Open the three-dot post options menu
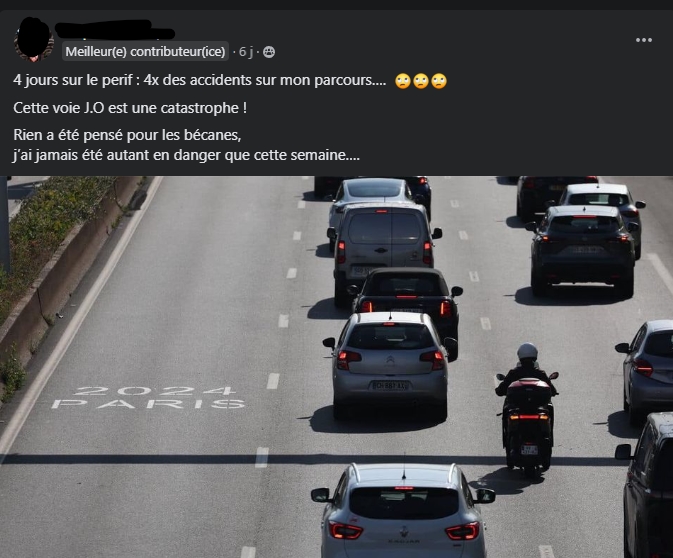Viewport: 673px width, 558px height. (643, 40)
